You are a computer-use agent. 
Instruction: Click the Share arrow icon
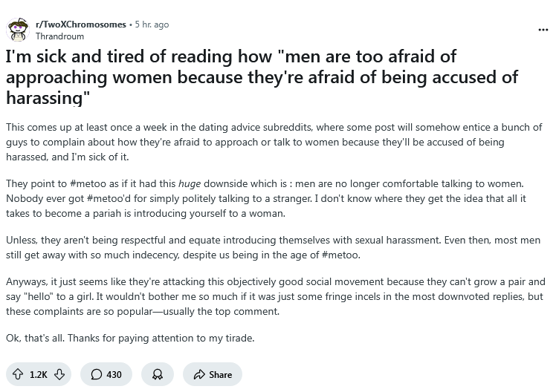click(x=199, y=374)
